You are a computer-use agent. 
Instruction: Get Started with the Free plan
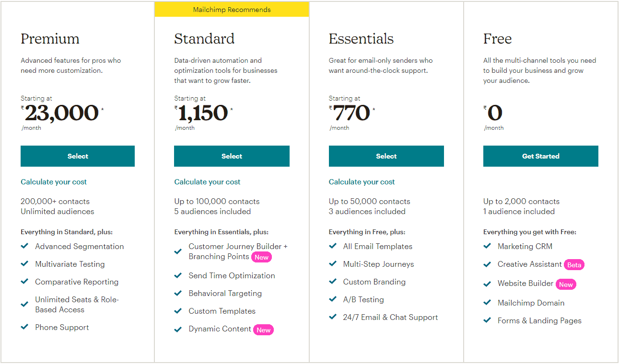(541, 156)
